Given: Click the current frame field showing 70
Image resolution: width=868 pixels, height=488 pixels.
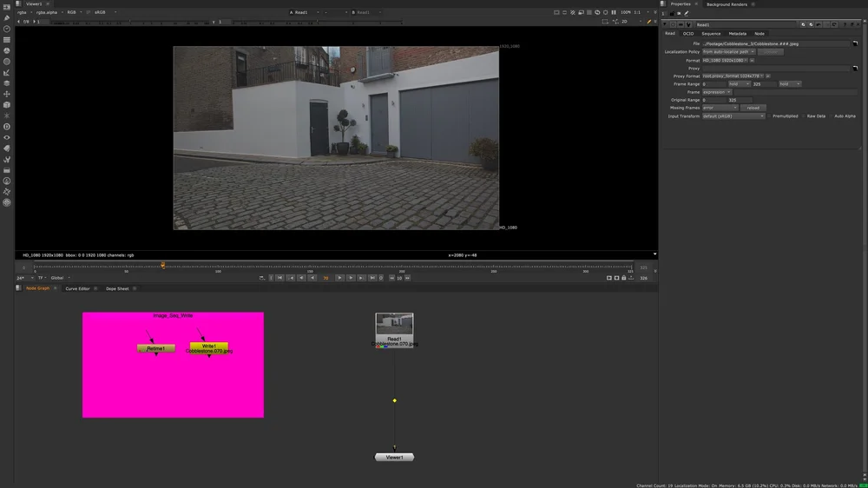Looking at the screenshot, I should click(x=325, y=278).
